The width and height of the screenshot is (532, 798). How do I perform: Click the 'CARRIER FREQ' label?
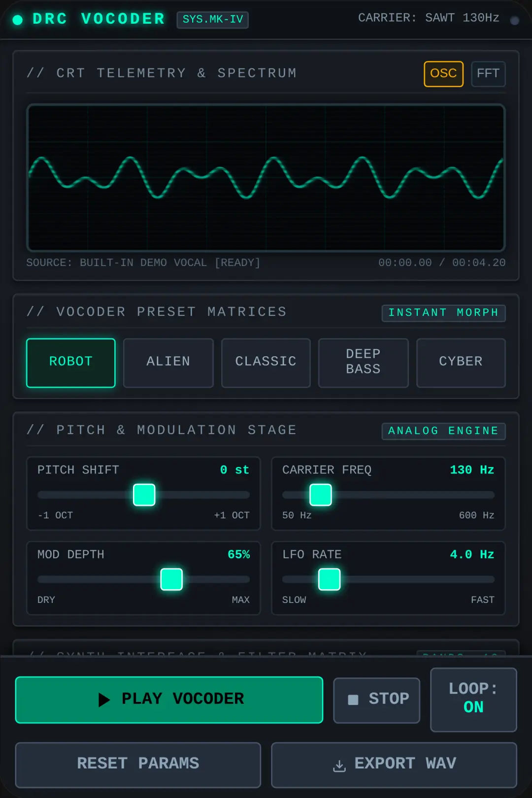pyautogui.click(x=327, y=470)
